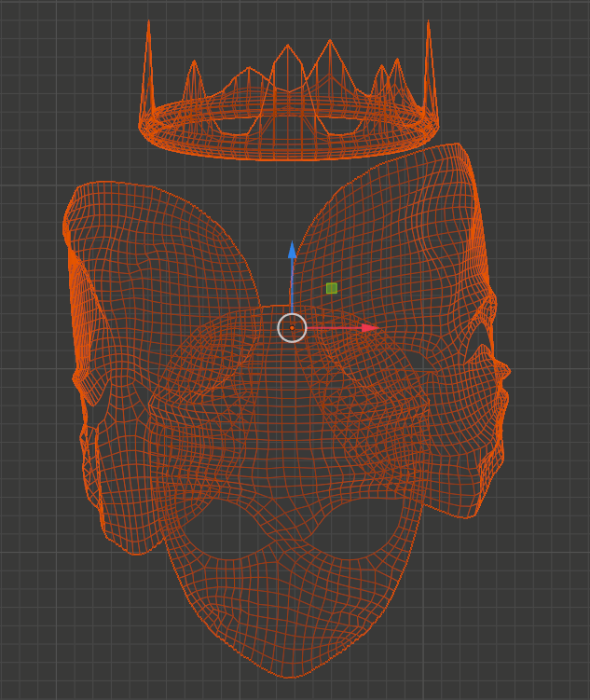
Task: Click the white free-move gizmo circle
Action: click(292, 328)
